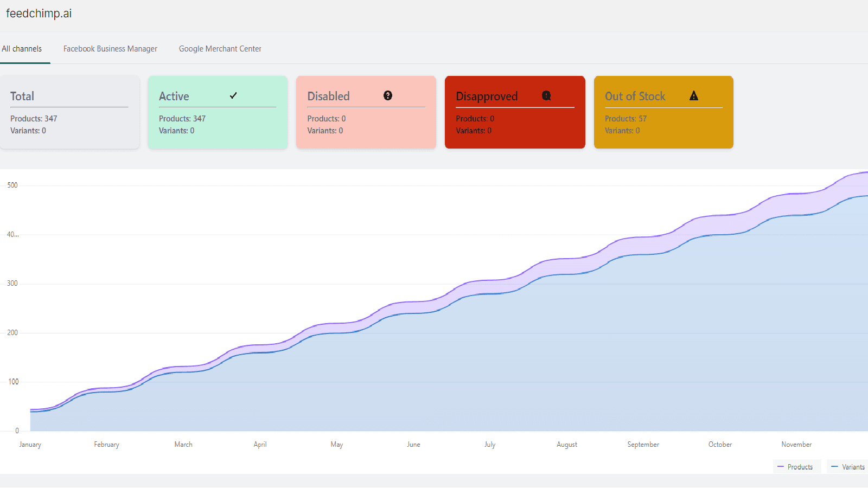Click Products: 347 in the Active card
868x488 pixels.
(x=182, y=119)
